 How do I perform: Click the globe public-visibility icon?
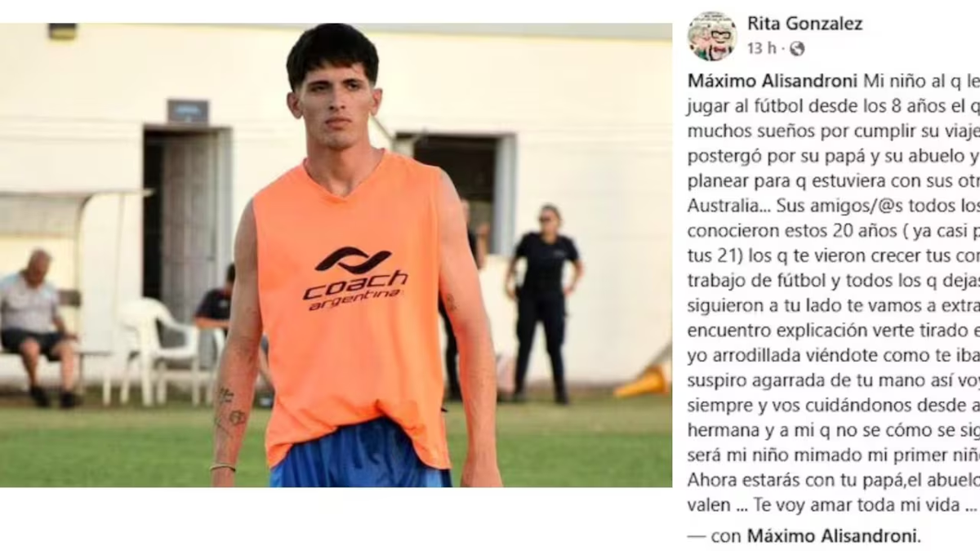(797, 49)
